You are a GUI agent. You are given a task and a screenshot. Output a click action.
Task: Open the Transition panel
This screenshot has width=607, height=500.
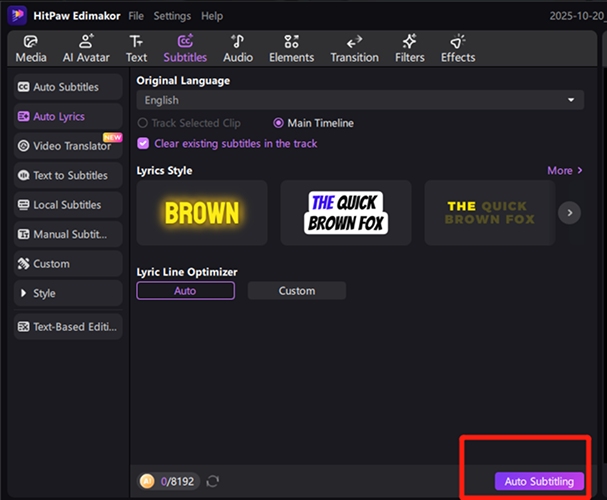(354, 48)
